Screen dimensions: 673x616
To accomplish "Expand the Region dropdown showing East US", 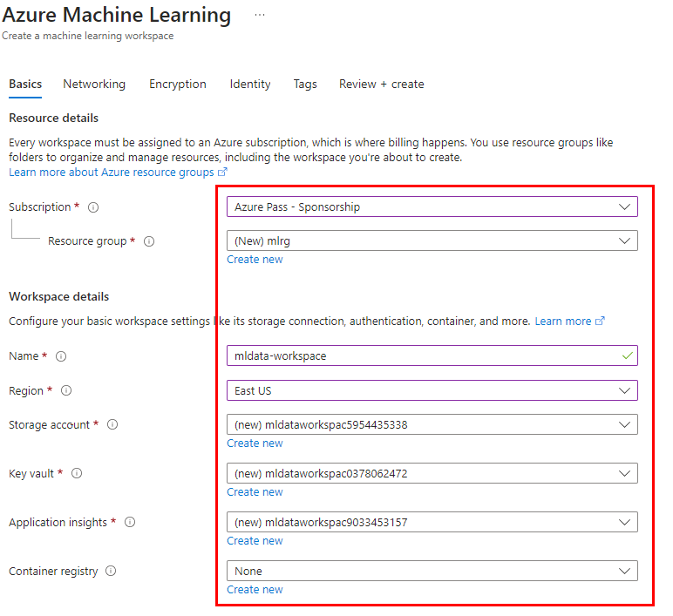I will tap(432, 391).
